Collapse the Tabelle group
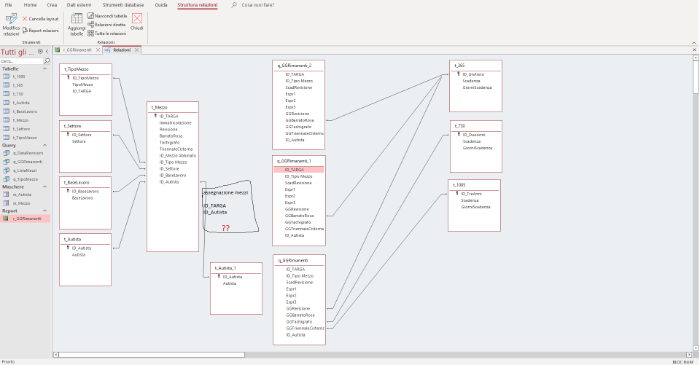Viewport: 700px width, 365px height. (x=45, y=69)
